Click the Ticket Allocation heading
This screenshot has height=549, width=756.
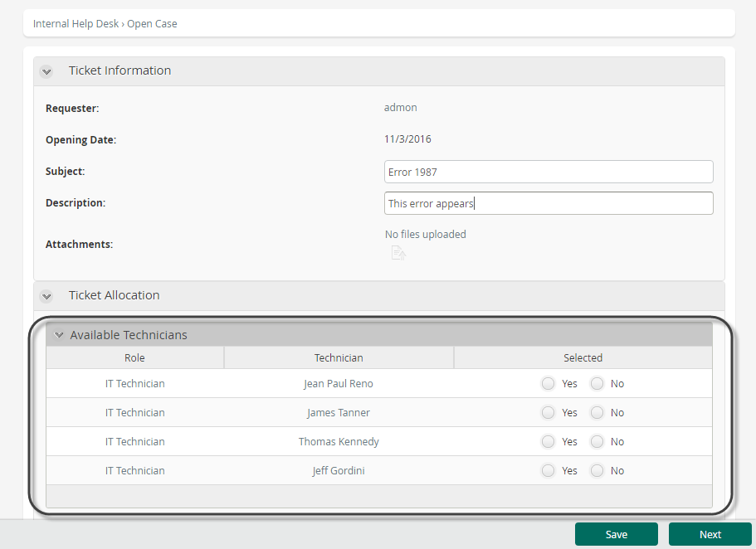(114, 295)
